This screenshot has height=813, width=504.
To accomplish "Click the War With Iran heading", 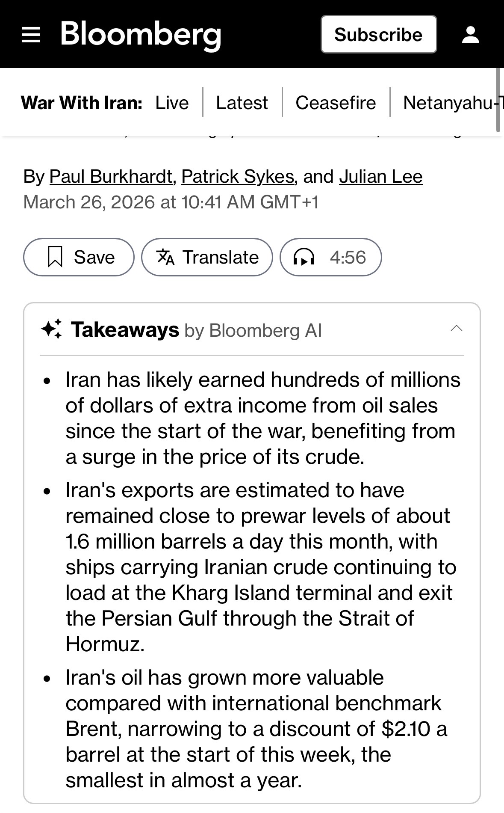I will 81,103.
